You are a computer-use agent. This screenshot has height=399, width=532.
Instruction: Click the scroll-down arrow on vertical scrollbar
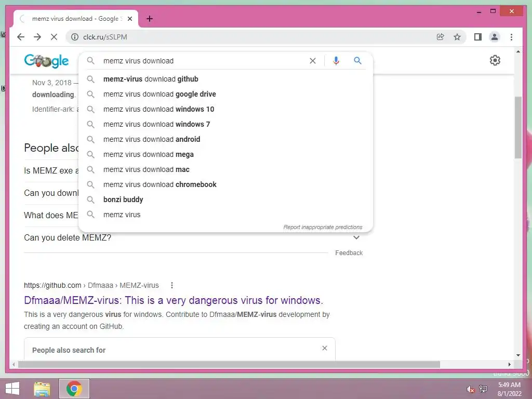click(x=518, y=355)
